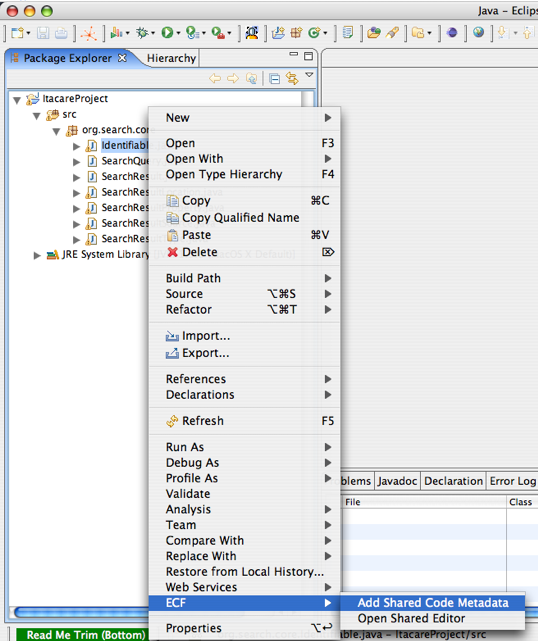The height and width of the screenshot is (641, 538).
Task: Switch to the Hierarchy tab
Action: [171, 58]
